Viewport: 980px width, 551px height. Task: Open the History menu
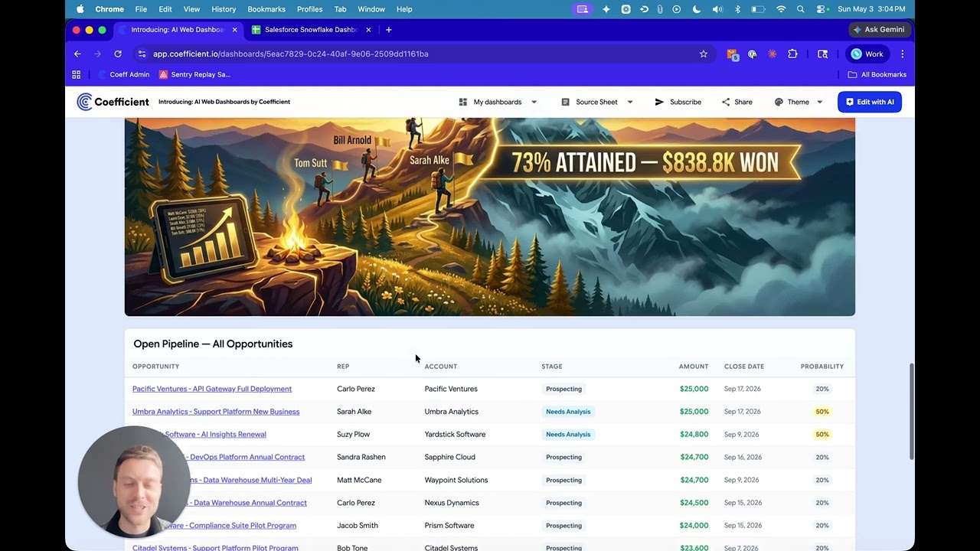(x=224, y=9)
